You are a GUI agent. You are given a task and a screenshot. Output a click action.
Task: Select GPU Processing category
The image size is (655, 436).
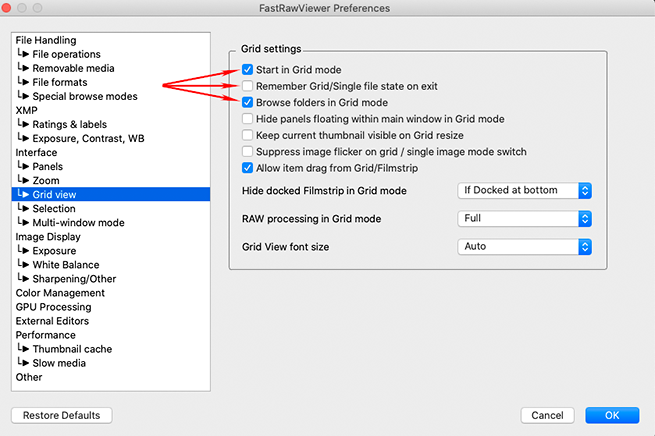pyautogui.click(x=53, y=307)
